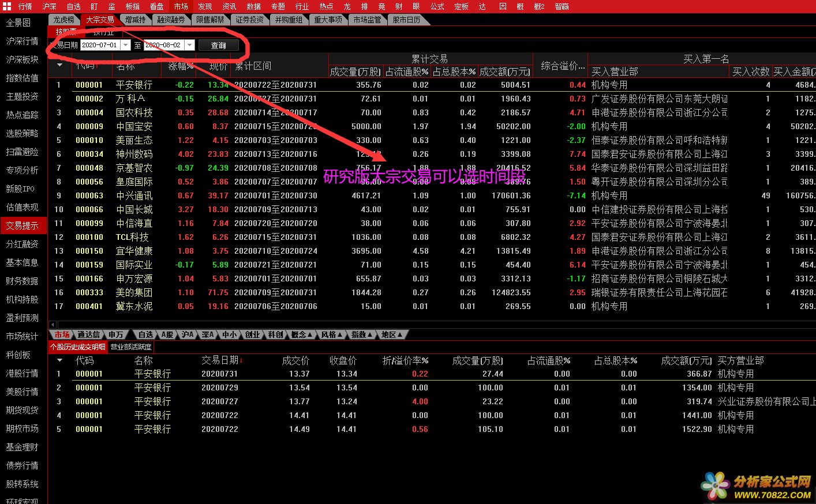The image size is (816, 504).
Task: Sort by 成交额(万元) header in upper table
Action: click(504, 72)
